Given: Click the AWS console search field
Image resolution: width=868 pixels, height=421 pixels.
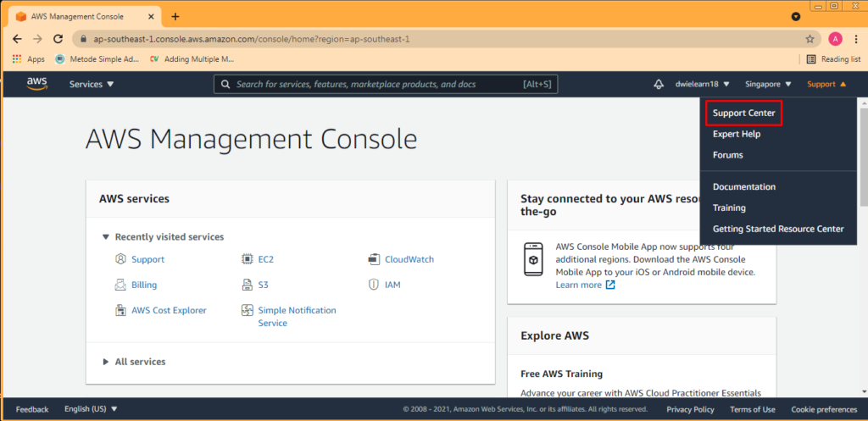Looking at the screenshot, I should (x=386, y=85).
